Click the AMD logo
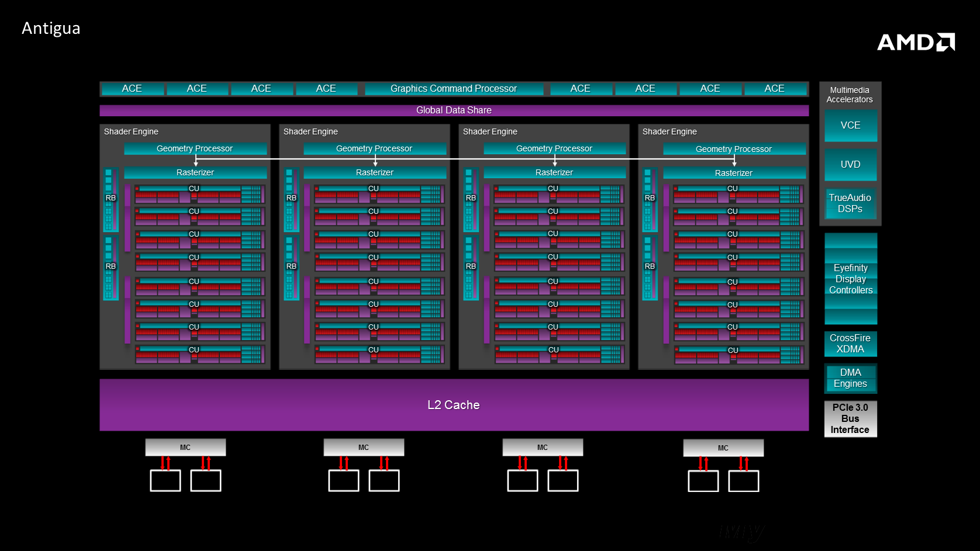 point(916,42)
